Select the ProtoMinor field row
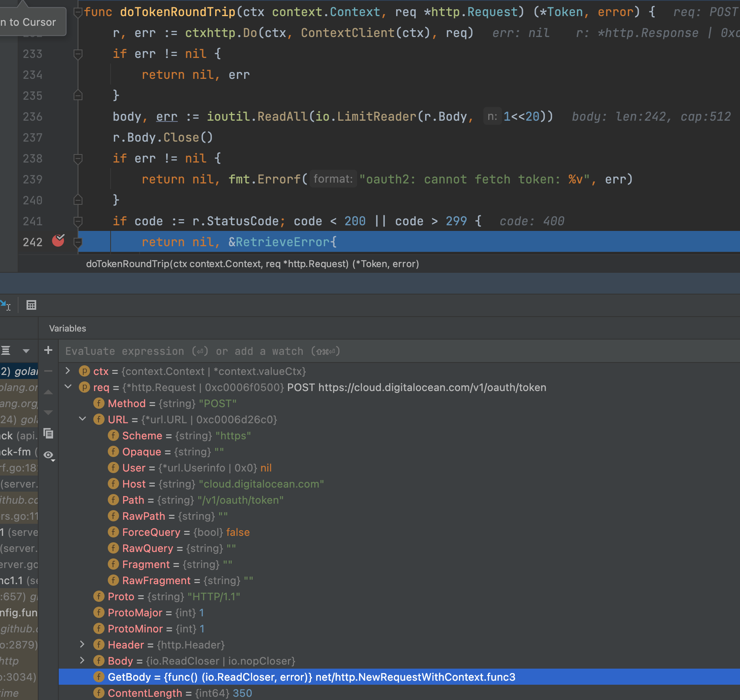The height and width of the screenshot is (700, 740). pos(399,629)
